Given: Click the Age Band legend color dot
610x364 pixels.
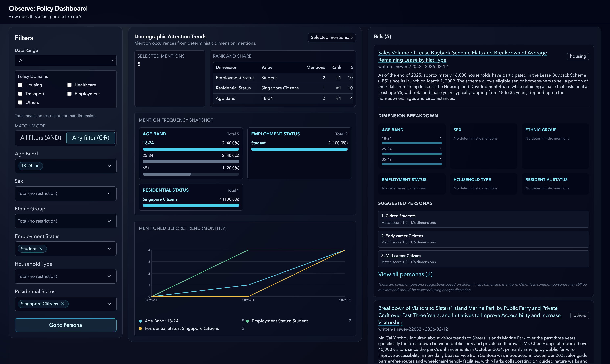Looking at the screenshot, I should pyautogui.click(x=140, y=321).
